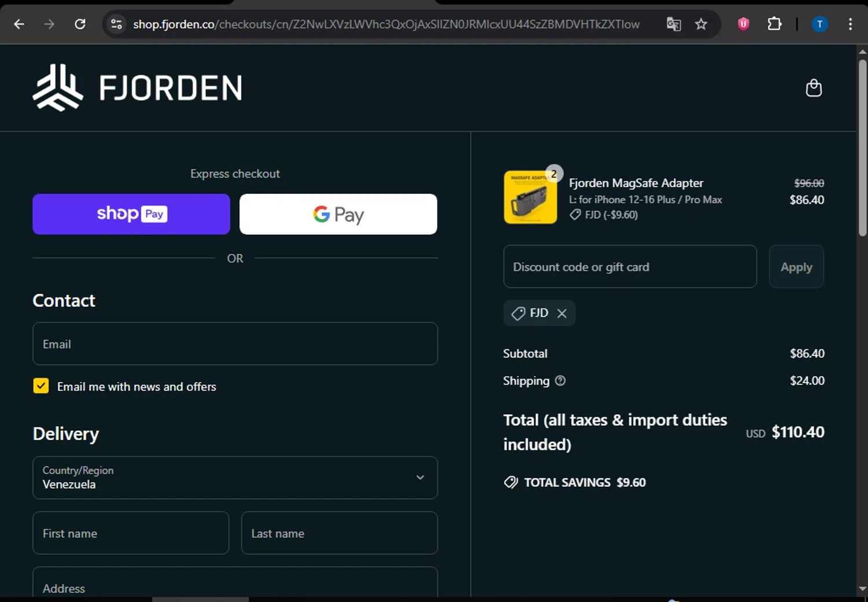Remove the FJD discount code
This screenshot has width=868, height=602.
(x=562, y=313)
